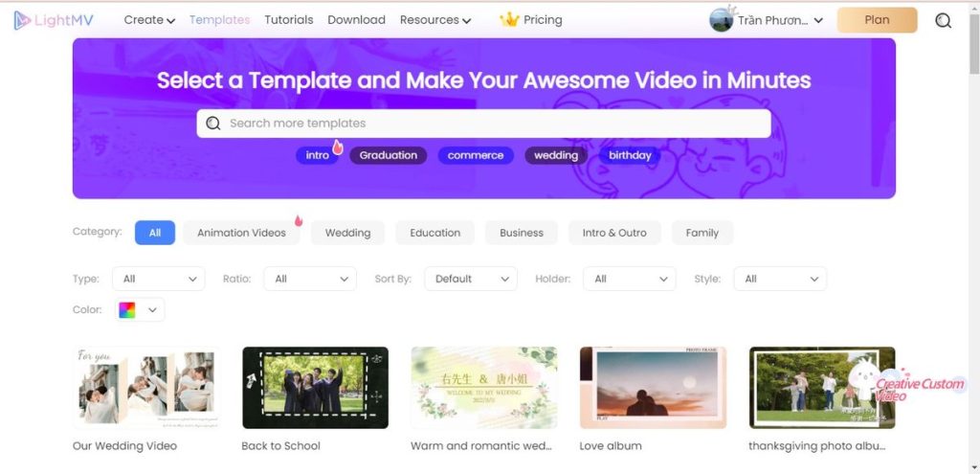Go to the Templates page
This screenshot has height=474, width=980.
click(x=219, y=20)
